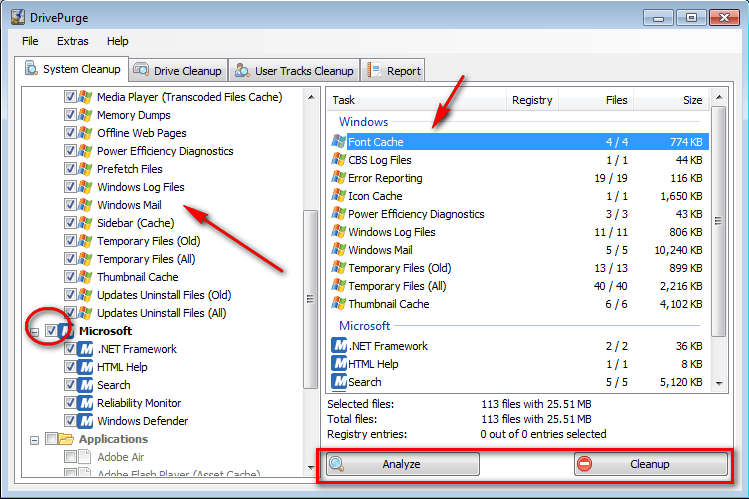Open the File menu
Viewport: 749px width, 499px height.
point(30,41)
